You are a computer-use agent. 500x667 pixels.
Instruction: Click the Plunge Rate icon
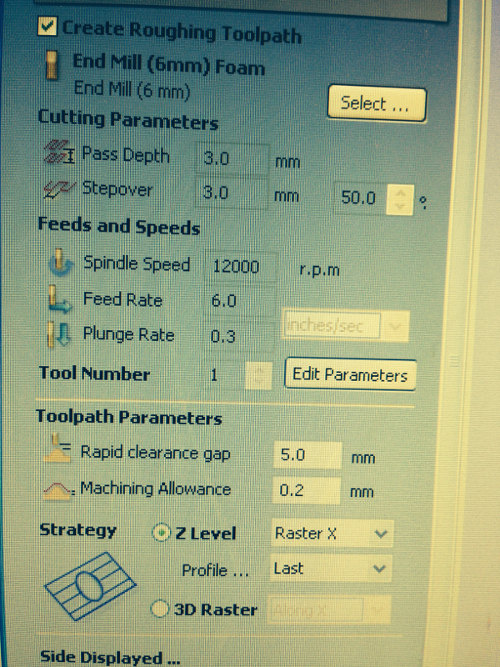[x=58, y=334]
